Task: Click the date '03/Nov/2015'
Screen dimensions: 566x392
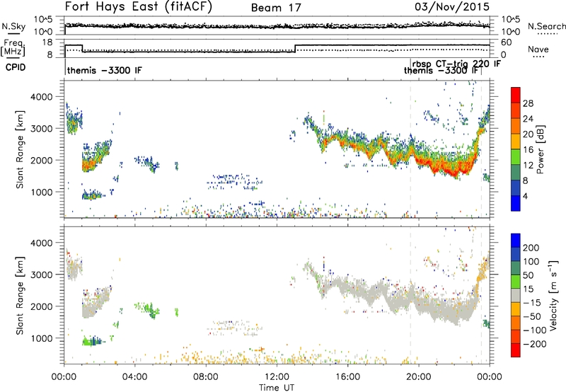Action: [452, 6]
